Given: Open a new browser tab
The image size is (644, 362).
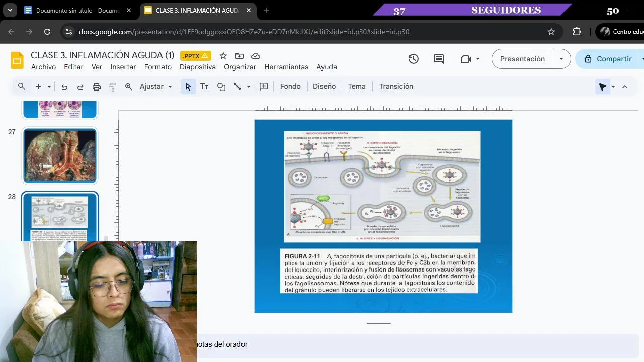Looking at the screenshot, I should 267,10.
